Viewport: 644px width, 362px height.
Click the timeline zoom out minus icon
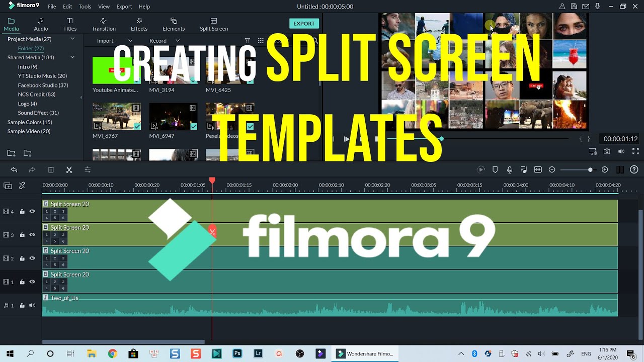[552, 170]
